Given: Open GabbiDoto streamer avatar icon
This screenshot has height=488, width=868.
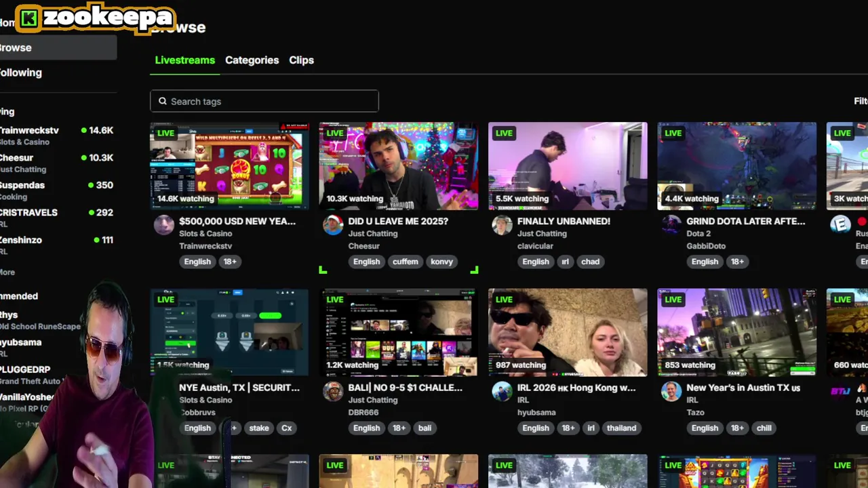Looking at the screenshot, I should (x=671, y=225).
